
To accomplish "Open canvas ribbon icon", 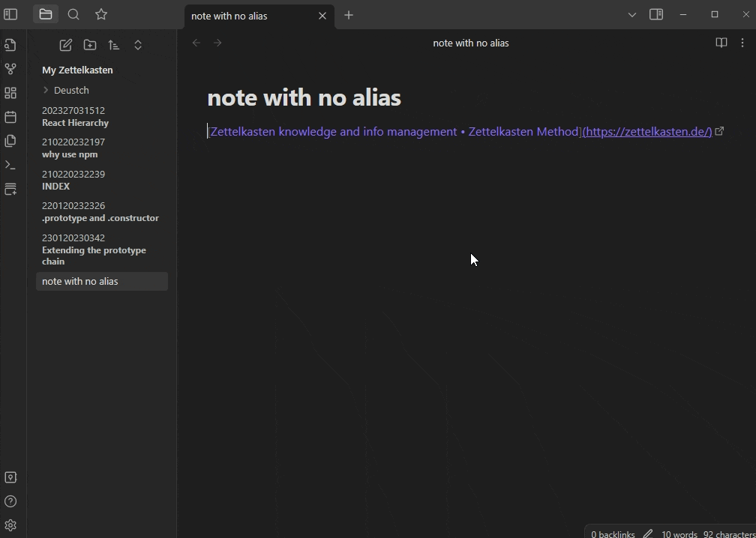I will tap(10, 93).
